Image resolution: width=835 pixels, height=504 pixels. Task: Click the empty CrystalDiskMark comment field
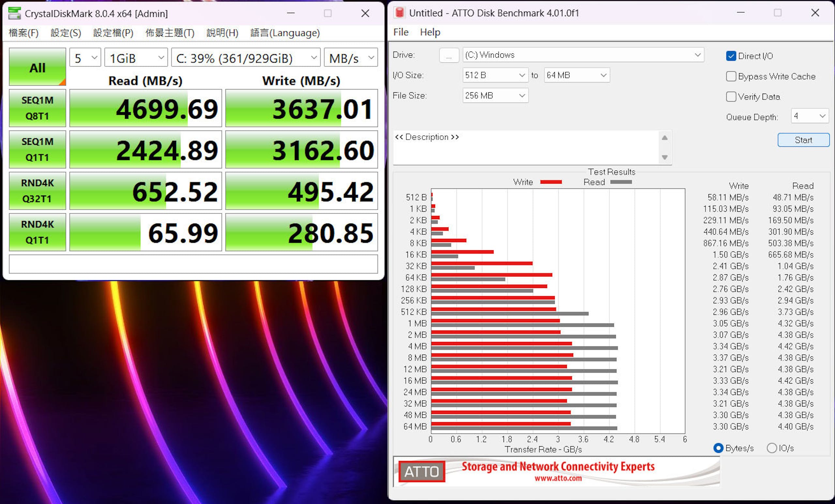pos(193,264)
